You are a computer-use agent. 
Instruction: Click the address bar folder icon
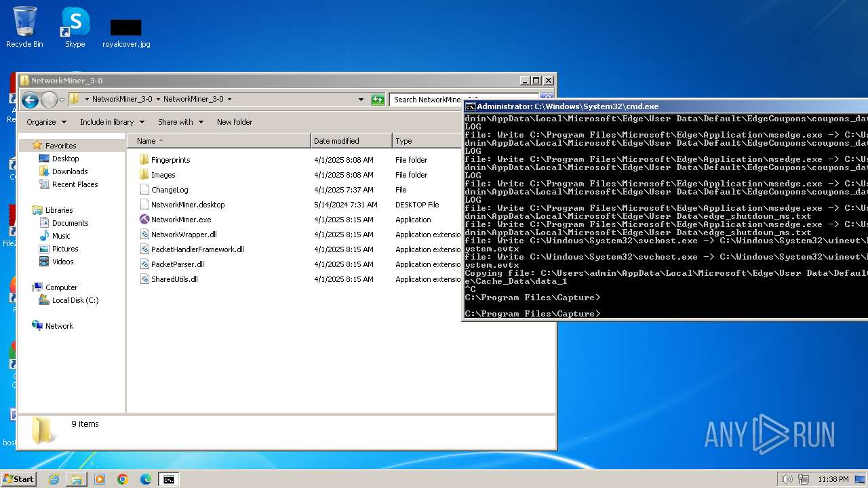75,99
